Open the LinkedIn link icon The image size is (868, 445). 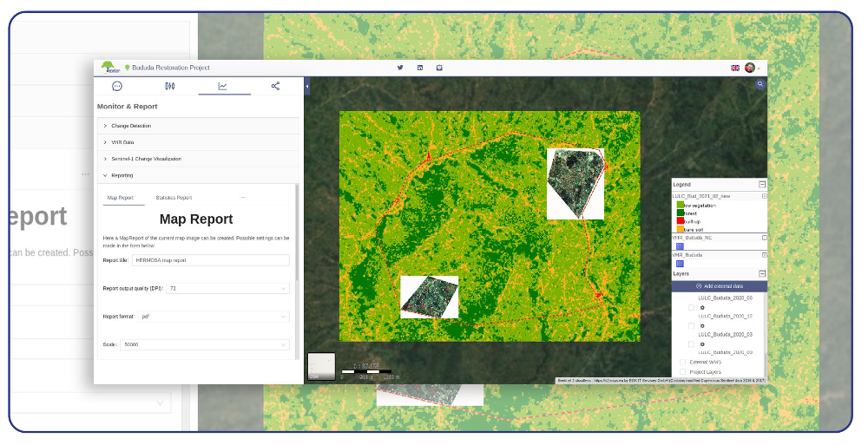(420, 68)
